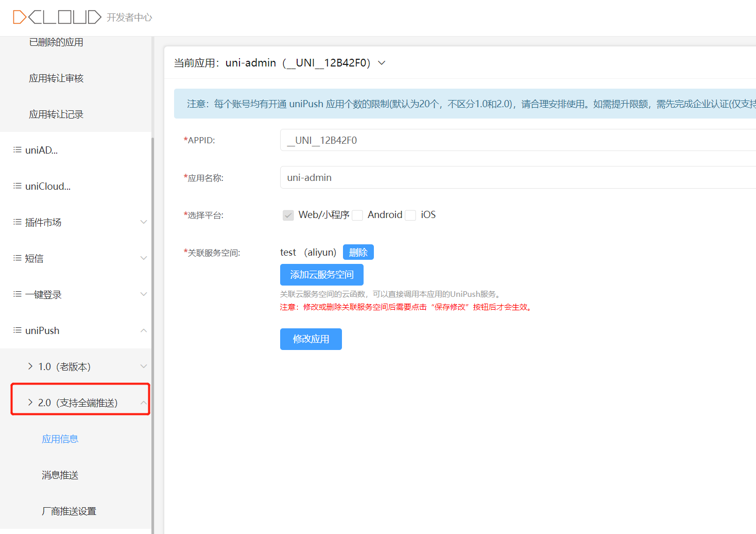Image resolution: width=756 pixels, height=534 pixels.
Task: Toggle the Web/小程序 platform checkbox
Action: click(x=288, y=215)
